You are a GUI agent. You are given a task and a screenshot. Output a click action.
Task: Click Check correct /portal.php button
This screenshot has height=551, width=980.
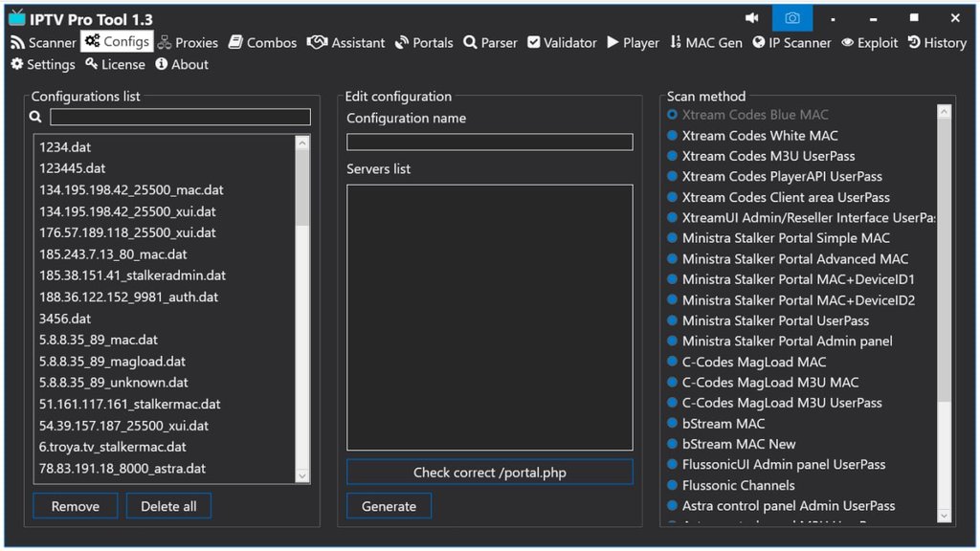489,473
